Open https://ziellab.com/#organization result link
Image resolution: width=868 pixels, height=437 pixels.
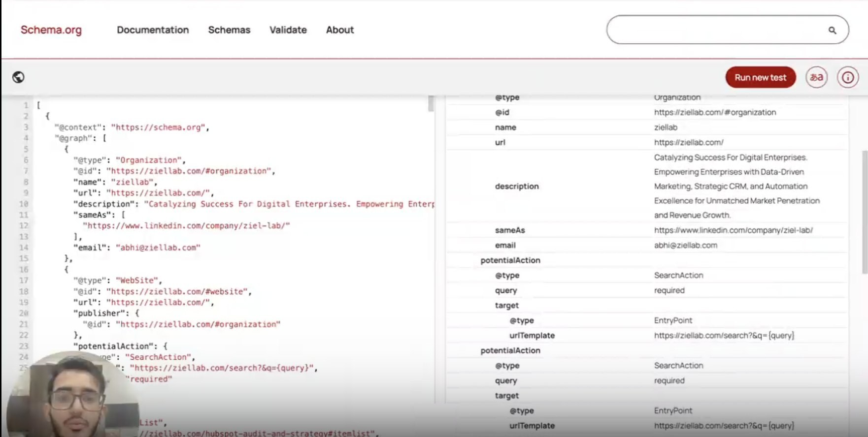tap(715, 112)
